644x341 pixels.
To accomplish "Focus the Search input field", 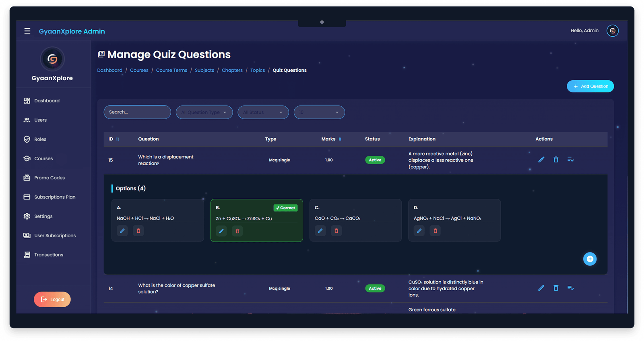I will click(x=137, y=112).
